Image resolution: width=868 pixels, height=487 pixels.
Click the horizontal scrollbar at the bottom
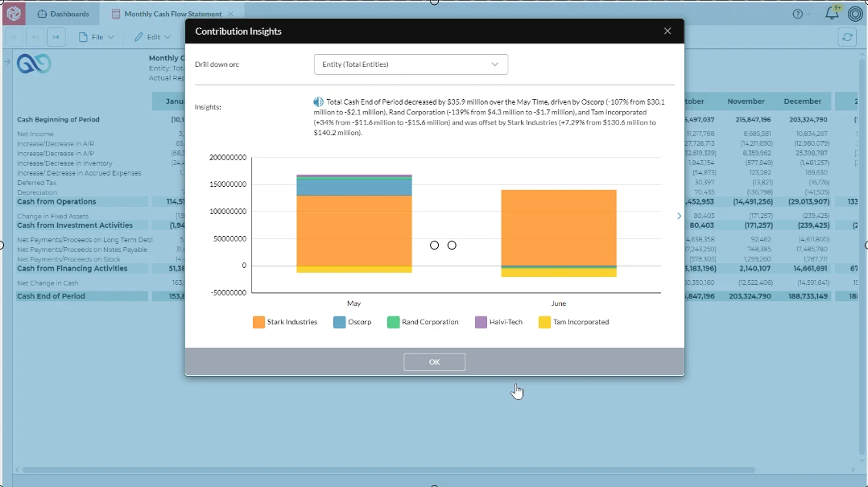pyautogui.click(x=389, y=470)
